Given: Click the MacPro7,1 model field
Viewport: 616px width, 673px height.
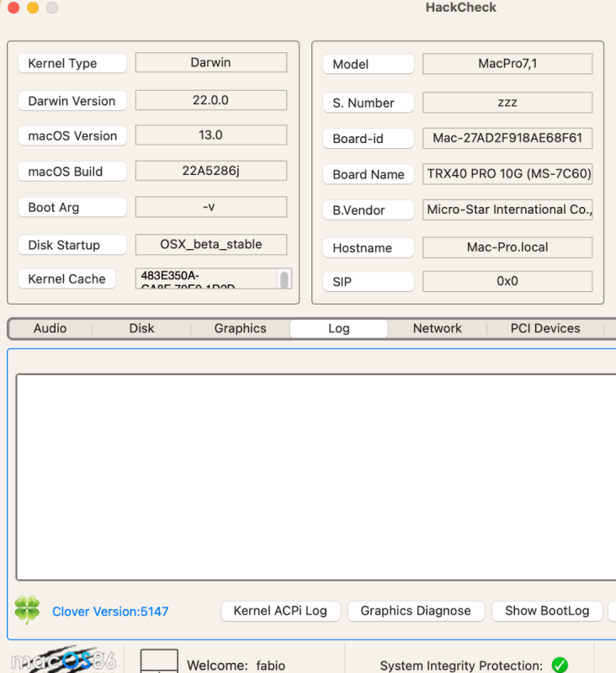Looking at the screenshot, I should (x=507, y=64).
